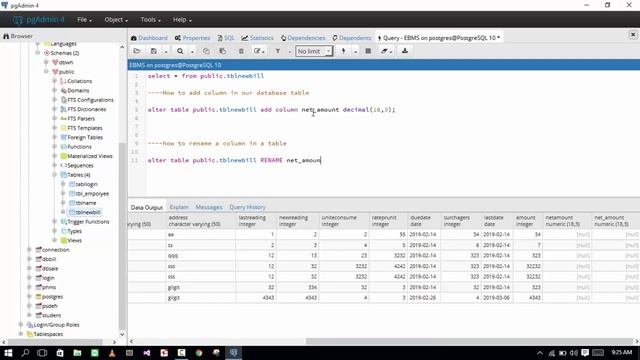The height and width of the screenshot is (360, 640).
Task: Open the filter options dropdown arrow
Action: [290, 51]
